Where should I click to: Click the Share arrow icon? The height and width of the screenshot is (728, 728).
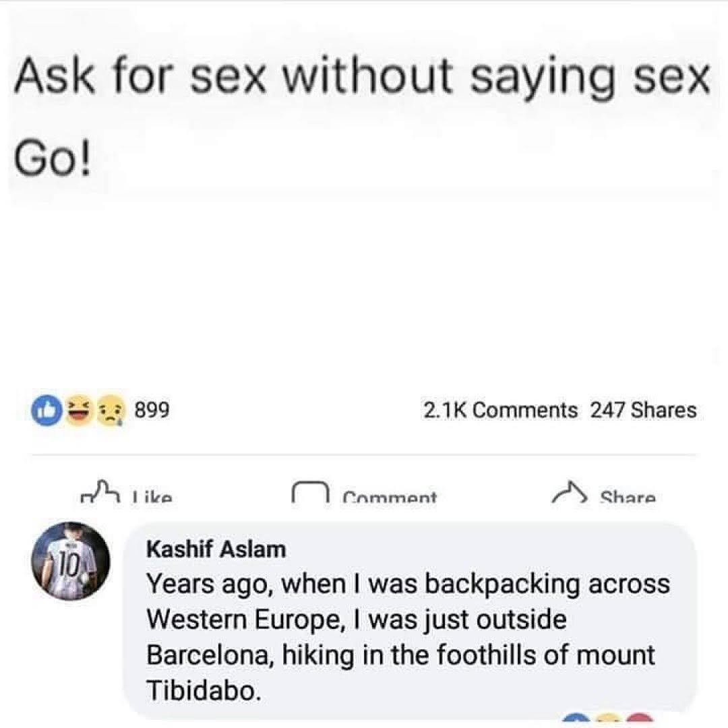[x=570, y=493]
